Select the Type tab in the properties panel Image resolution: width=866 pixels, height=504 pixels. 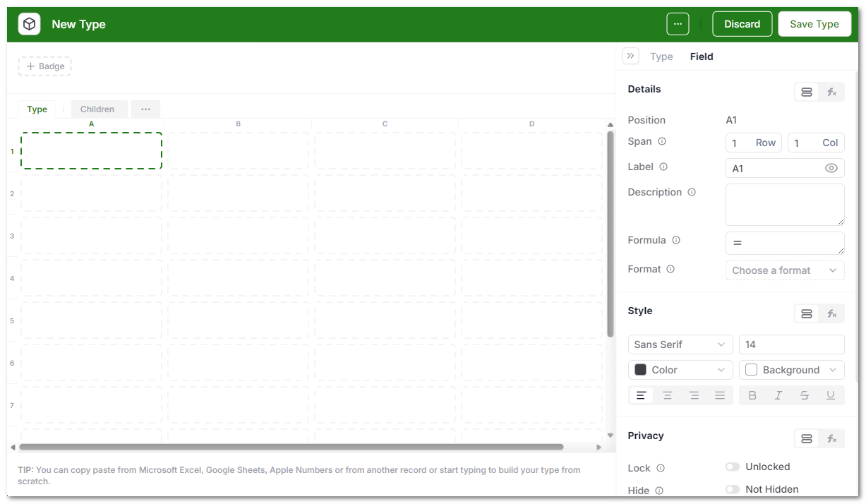(x=661, y=56)
